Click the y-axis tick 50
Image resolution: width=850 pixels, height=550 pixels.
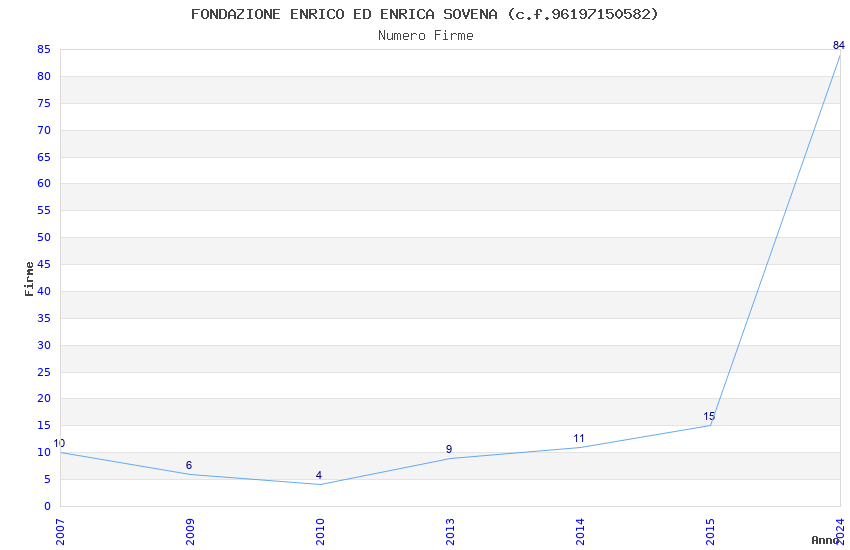(x=44, y=237)
